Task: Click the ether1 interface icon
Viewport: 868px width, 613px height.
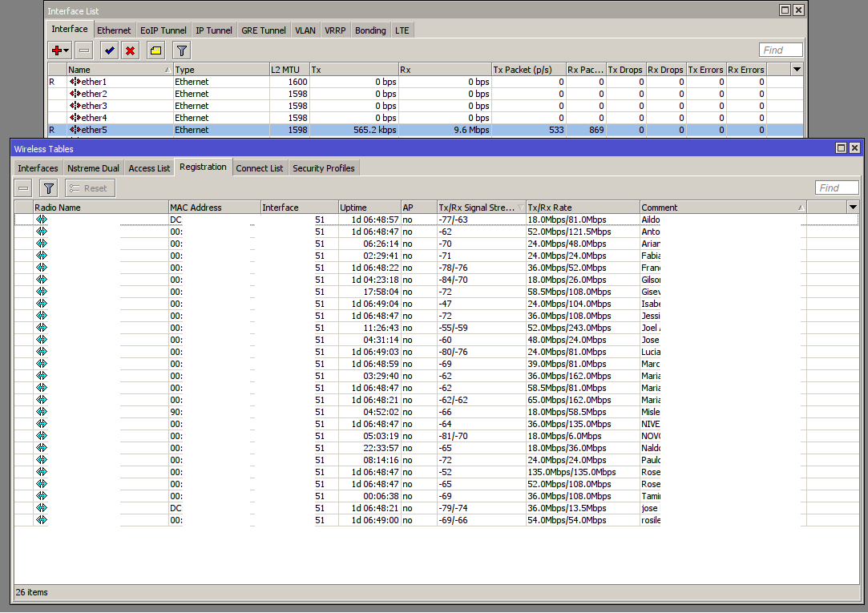Action: pos(75,82)
